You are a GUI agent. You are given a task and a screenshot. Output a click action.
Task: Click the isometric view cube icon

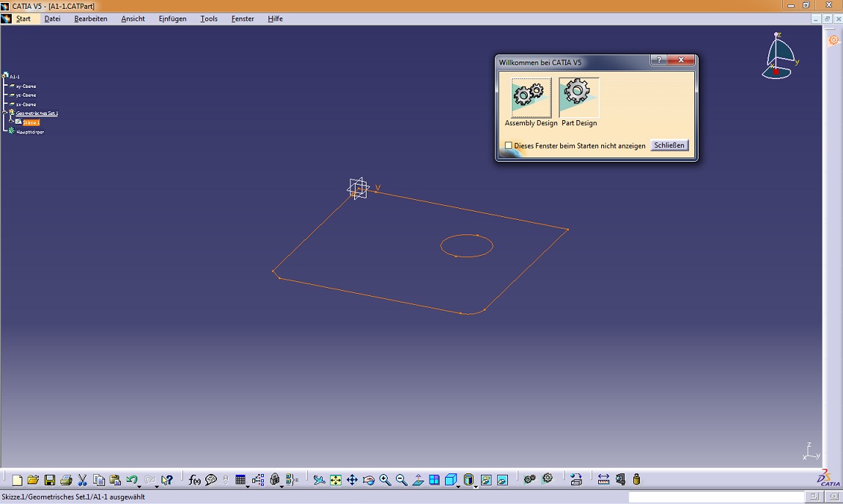tap(451, 479)
